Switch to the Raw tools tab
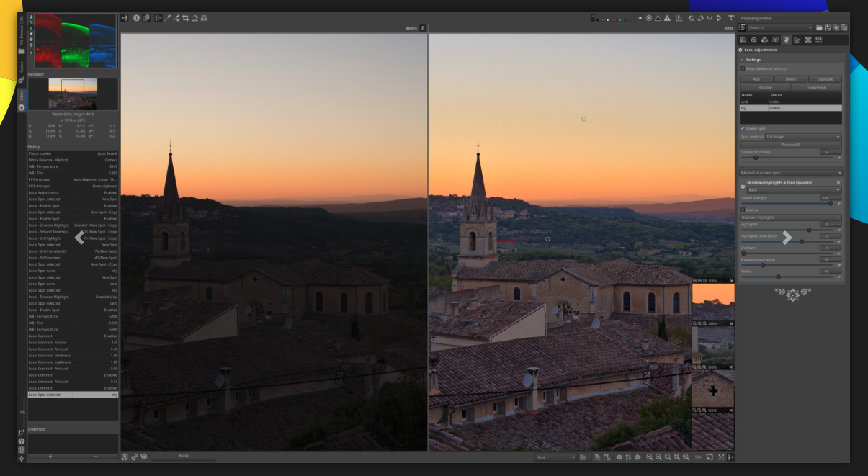This screenshot has height=476, width=868. click(807, 40)
